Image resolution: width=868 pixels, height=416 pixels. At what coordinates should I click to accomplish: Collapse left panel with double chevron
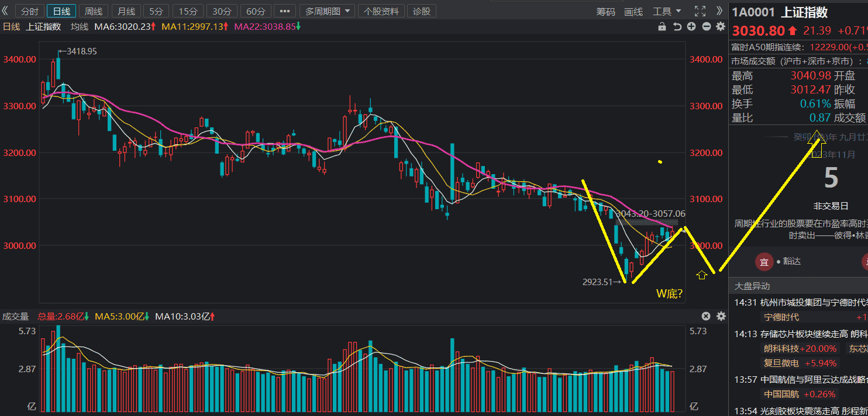click(6, 11)
